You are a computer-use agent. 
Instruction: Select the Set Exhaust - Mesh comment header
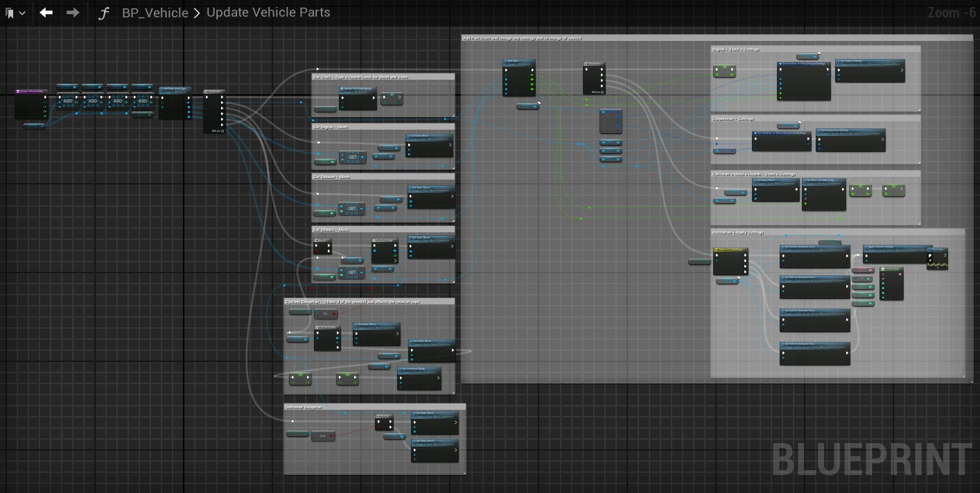383,177
